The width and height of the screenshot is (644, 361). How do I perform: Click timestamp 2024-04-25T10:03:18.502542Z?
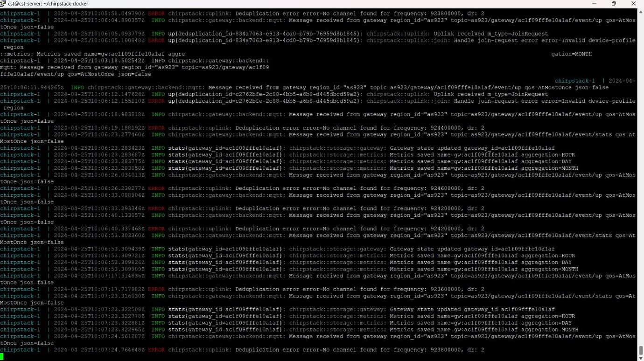pyautogui.click(x=99, y=61)
